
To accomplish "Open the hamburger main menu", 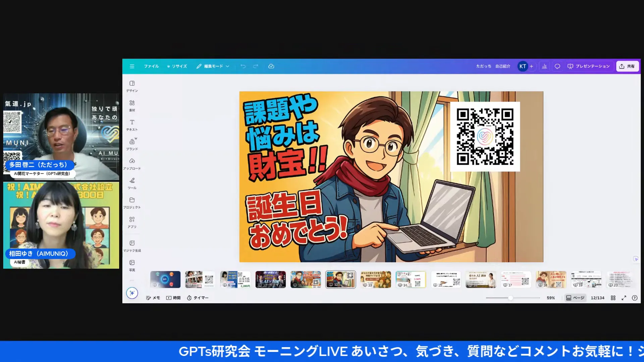I will pos(132,66).
